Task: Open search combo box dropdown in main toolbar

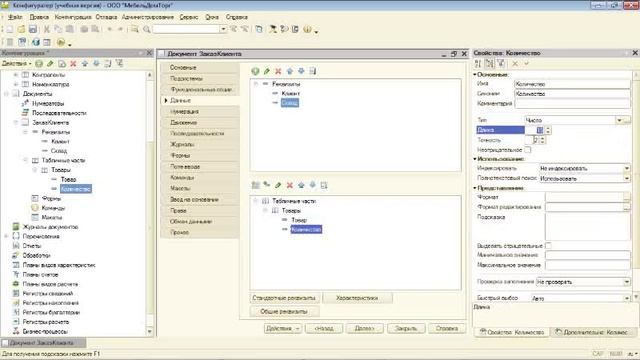Action: [223, 29]
